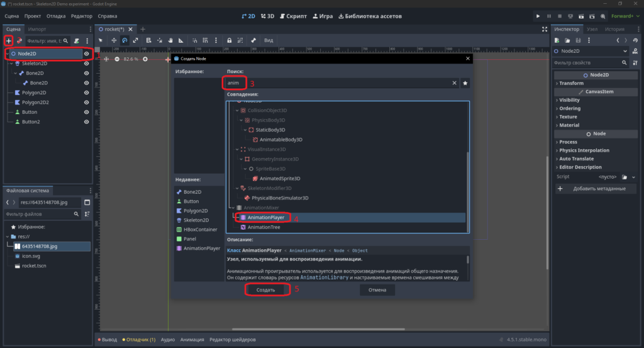This screenshot has width=644, height=348.
Task: Toggle smart snap magnet icon
Action: tap(195, 40)
